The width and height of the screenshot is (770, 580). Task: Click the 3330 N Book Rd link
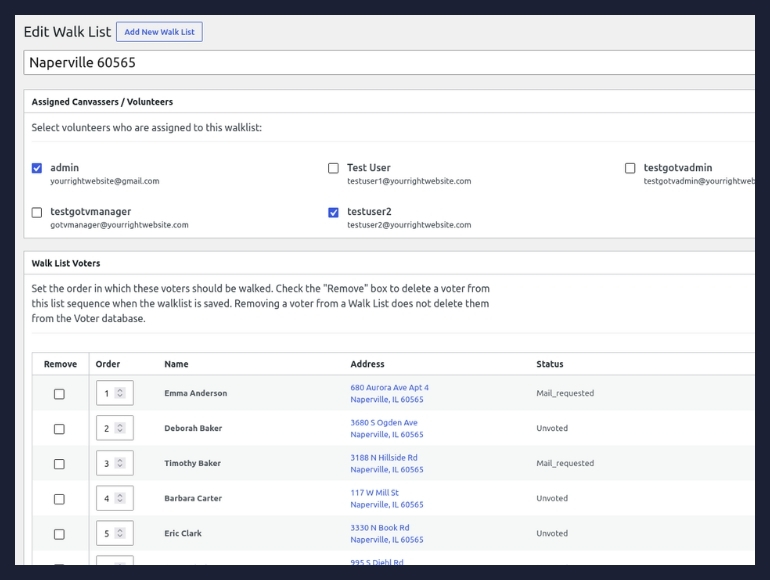(380, 527)
